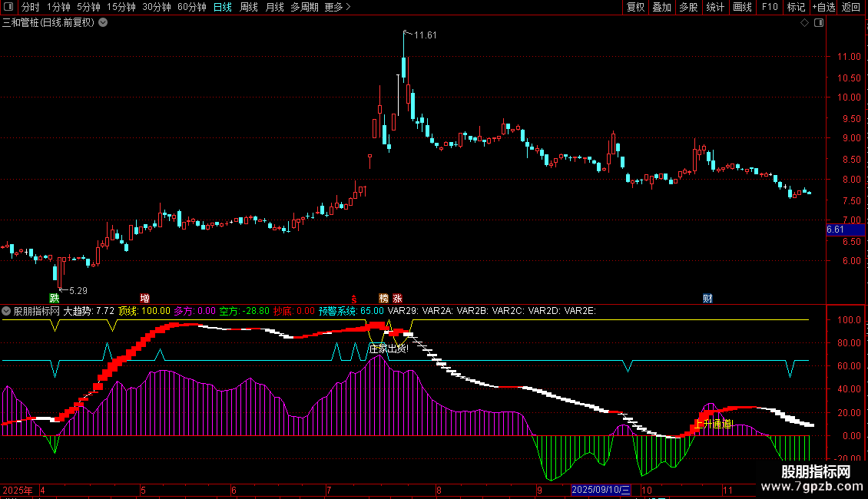Select the 60分钟 period tab
Screen dimensions: 868x499
(x=191, y=8)
